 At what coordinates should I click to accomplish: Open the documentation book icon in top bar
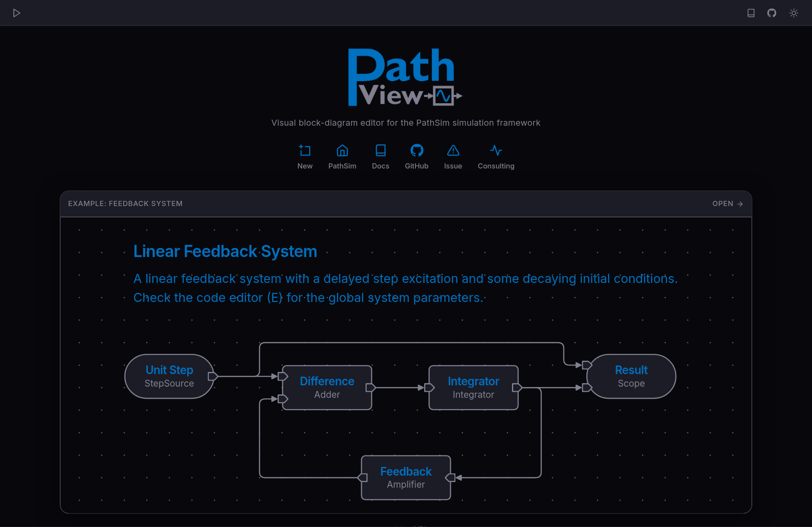tap(751, 13)
